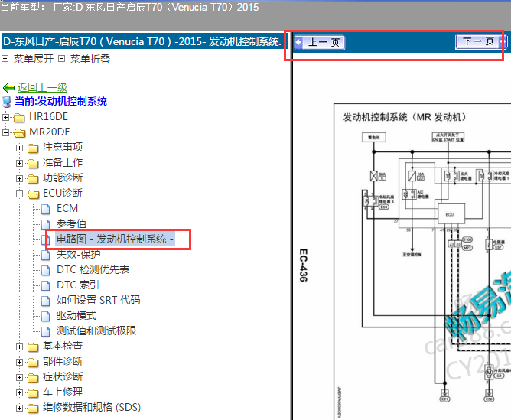511x420 pixels.
Task: Click the computer icon beside 当前
Action: (x=7, y=102)
